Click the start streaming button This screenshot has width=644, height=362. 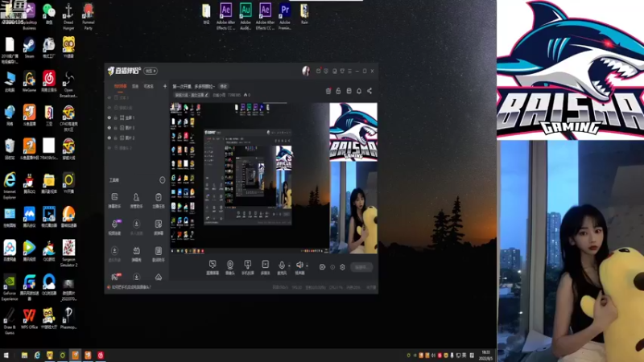tap(361, 267)
